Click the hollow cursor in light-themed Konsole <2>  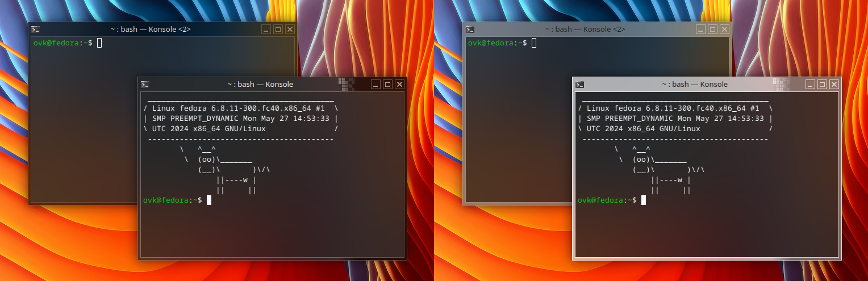tap(534, 43)
